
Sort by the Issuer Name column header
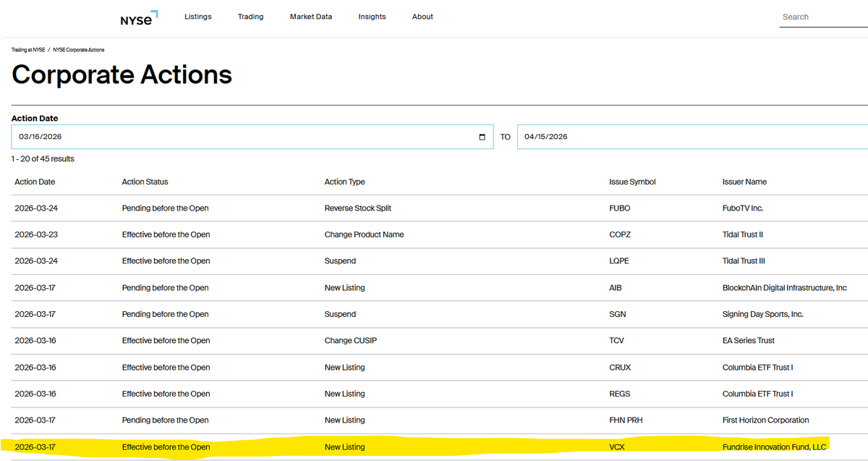[x=744, y=182]
